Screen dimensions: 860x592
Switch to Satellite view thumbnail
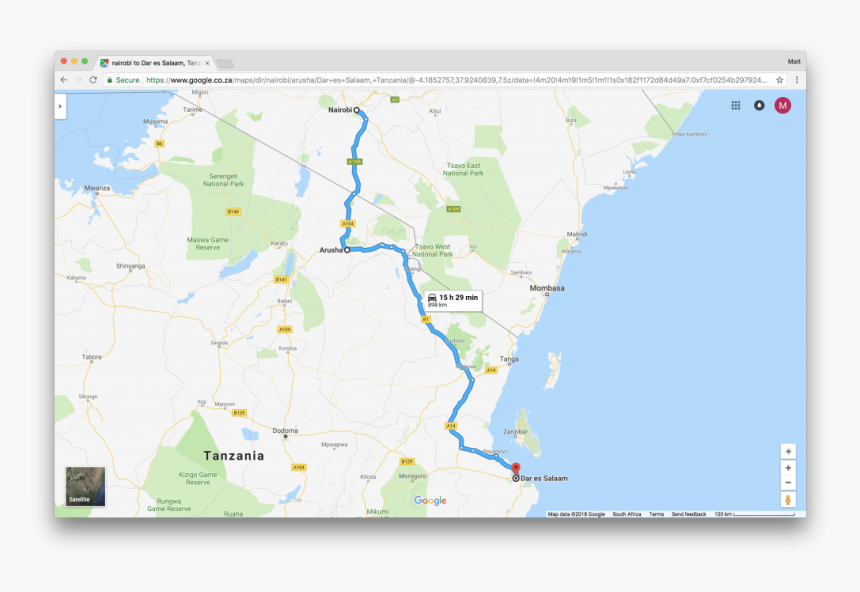tap(86, 486)
